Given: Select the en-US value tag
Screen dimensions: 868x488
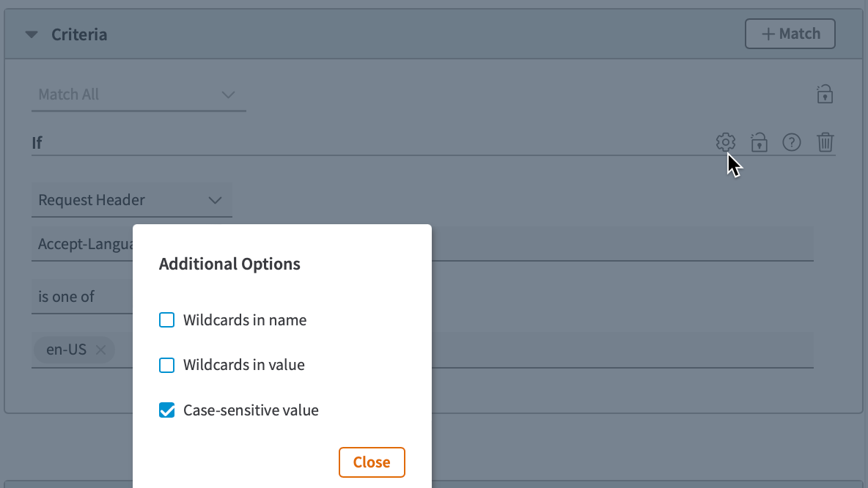Looking at the screenshot, I should [x=66, y=350].
